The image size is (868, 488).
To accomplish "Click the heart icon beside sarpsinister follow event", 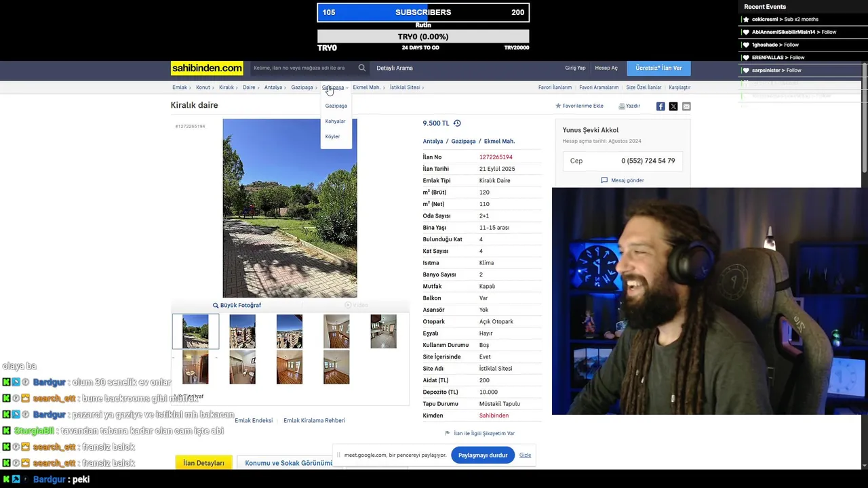I will point(746,70).
